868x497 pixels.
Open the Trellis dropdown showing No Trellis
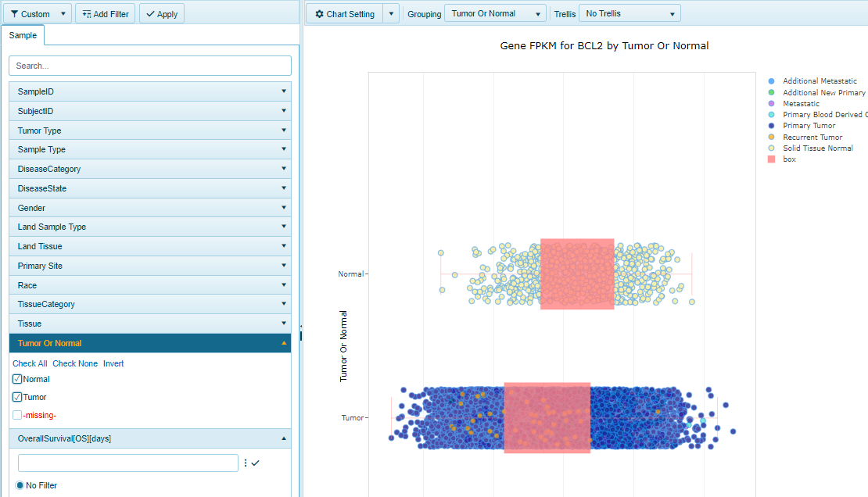point(629,14)
